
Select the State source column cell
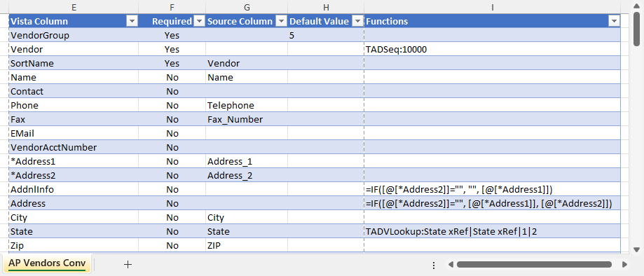point(247,231)
